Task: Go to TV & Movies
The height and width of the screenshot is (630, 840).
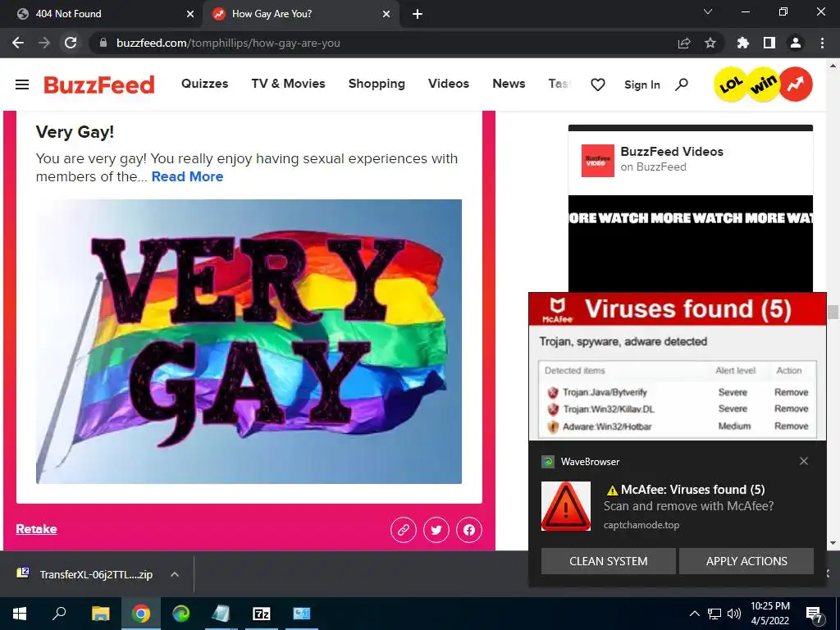Action: [288, 84]
